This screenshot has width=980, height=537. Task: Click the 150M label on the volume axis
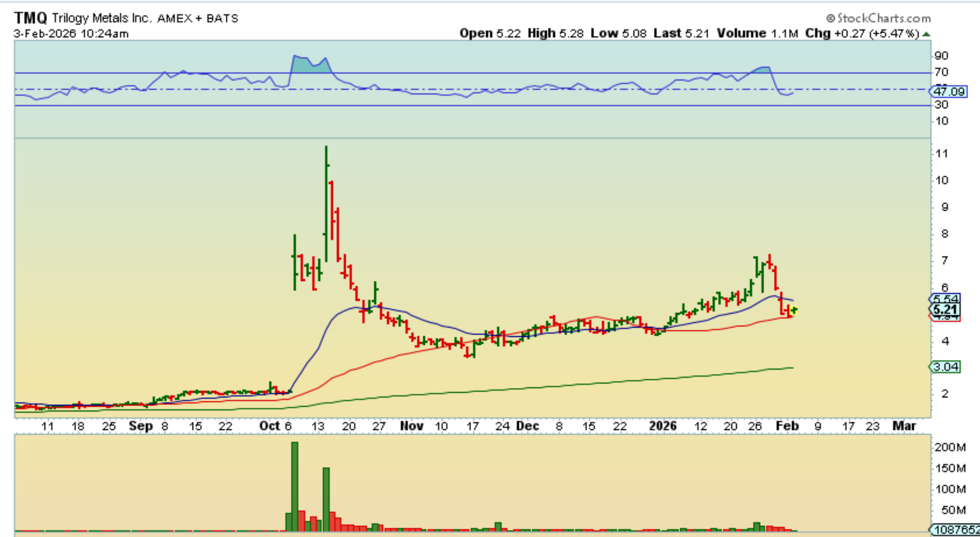[950, 468]
